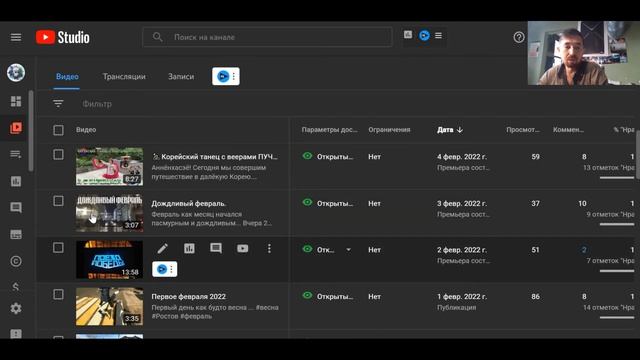The image size is (640, 360).
Task: Sort by Дата column arrow
Action: [460, 130]
